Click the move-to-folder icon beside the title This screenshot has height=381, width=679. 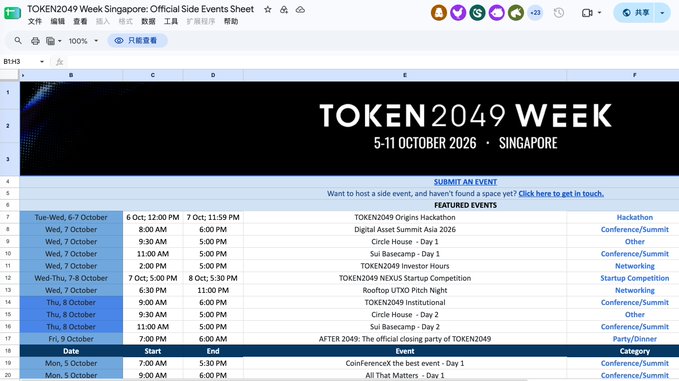click(x=284, y=10)
